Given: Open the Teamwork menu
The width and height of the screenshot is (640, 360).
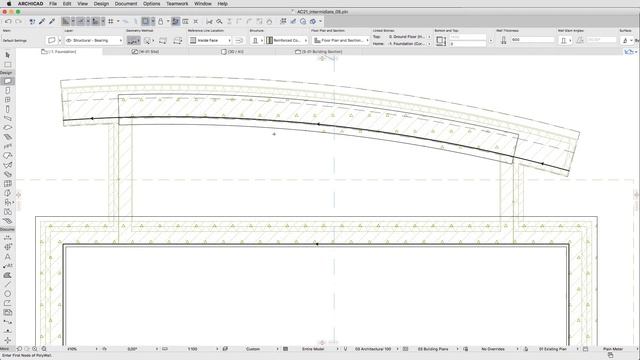Looking at the screenshot, I should pyautogui.click(x=177, y=4).
